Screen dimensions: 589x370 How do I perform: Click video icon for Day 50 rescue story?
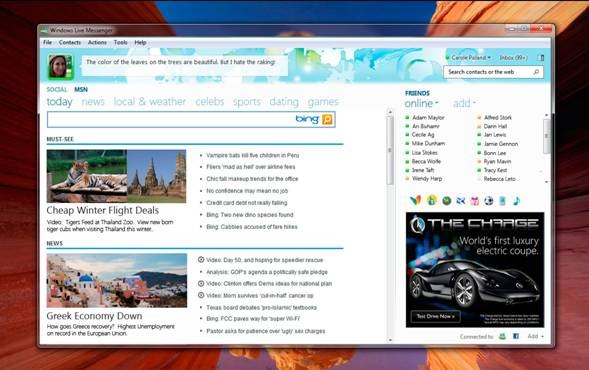click(x=201, y=260)
